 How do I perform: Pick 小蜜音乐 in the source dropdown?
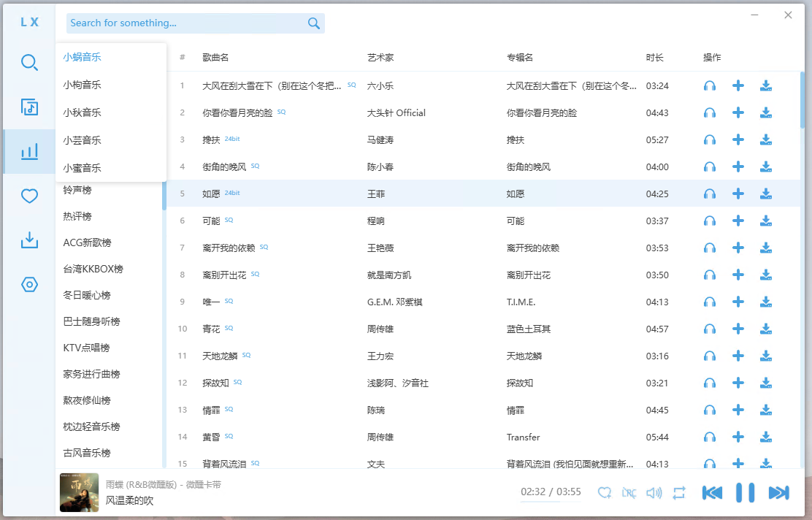pyautogui.click(x=83, y=168)
